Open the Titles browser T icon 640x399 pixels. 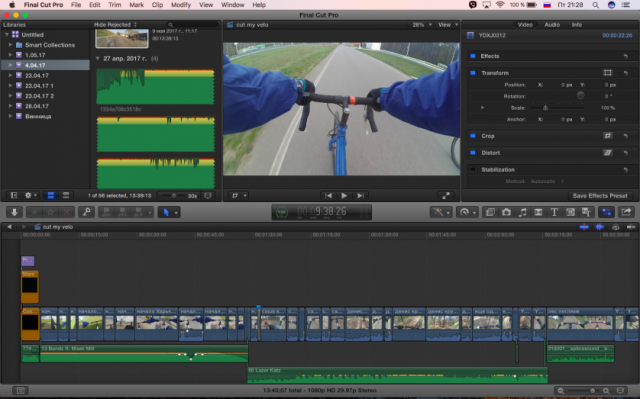pyautogui.click(x=554, y=212)
